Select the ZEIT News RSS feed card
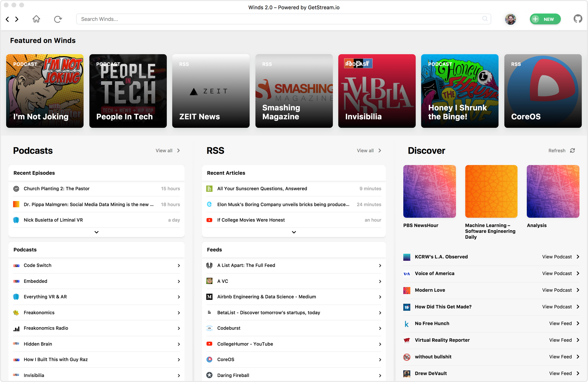 [x=211, y=91]
